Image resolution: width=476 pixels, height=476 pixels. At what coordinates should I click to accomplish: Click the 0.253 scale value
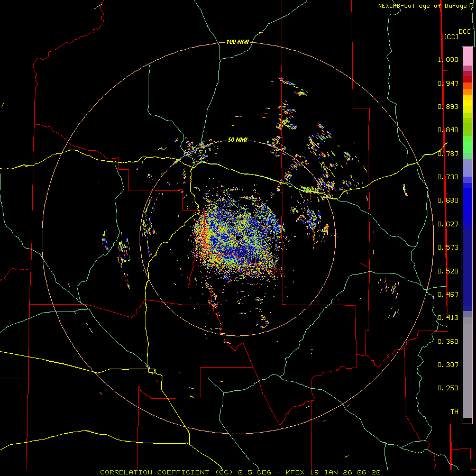coord(448,388)
